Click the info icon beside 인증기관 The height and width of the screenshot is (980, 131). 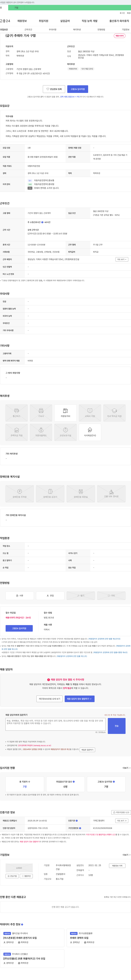(x=77, y=821)
